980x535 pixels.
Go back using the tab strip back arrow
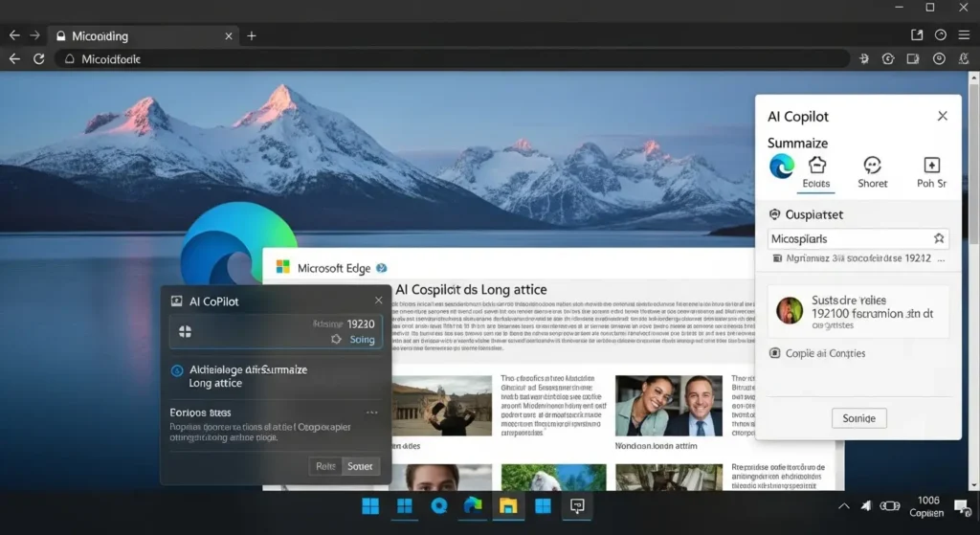click(x=13, y=35)
